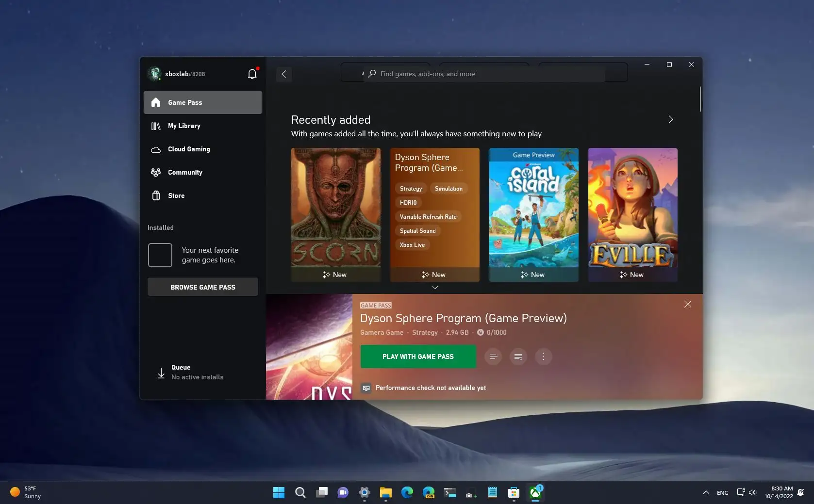The image size is (814, 504).
Task: Open Settings from the taskbar
Action: pyautogui.click(x=365, y=493)
